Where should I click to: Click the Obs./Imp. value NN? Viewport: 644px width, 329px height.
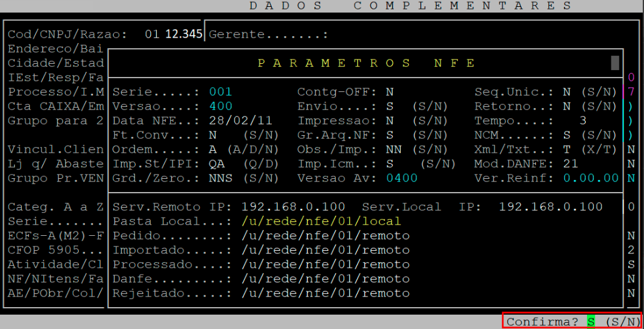pyautogui.click(x=393, y=149)
